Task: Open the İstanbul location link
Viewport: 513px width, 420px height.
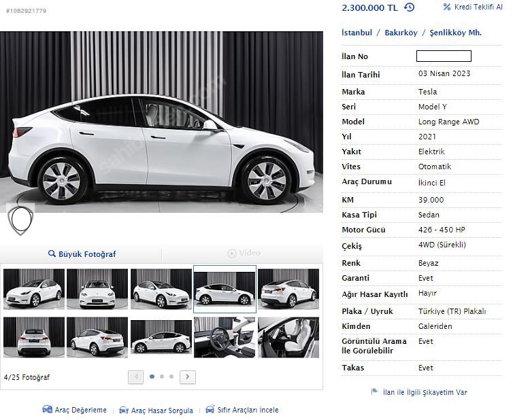Action: (x=357, y=33)
